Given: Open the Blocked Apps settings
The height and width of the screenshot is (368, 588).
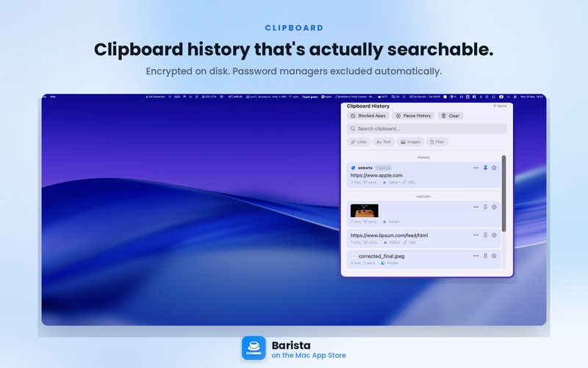Looking at the screenshot, I should click(x=368, y=116).
